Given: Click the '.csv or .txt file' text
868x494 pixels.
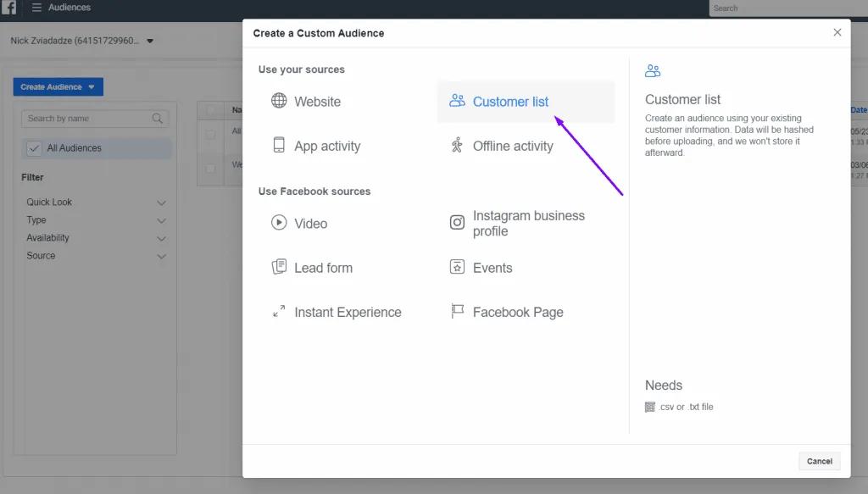Looking at the screenshot, I should pyautogui.click(x=687, y=407).
